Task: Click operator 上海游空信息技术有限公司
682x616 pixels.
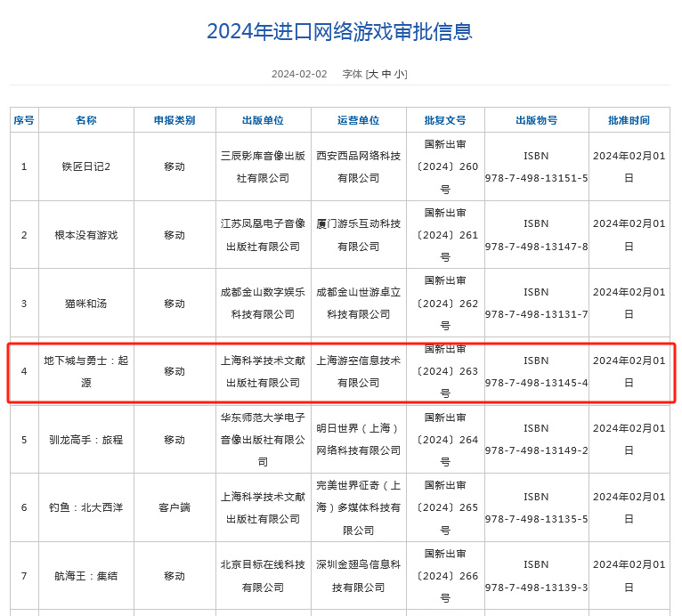Action: pyautogui.click(x=358, y=371)
